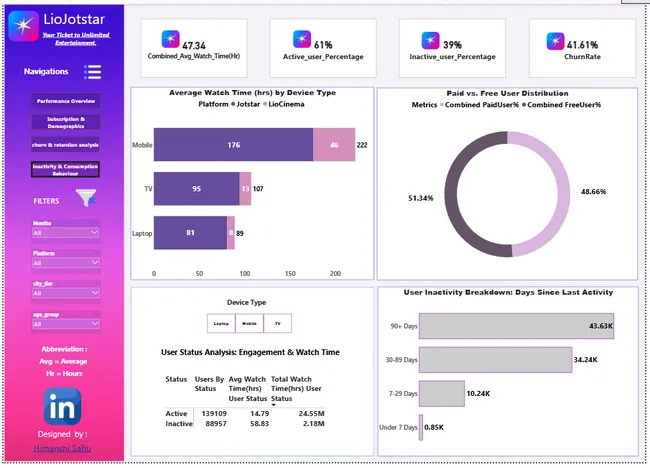Screen dimensions: 650x468
Task: Open Himanshi Sahu designer link
Action: (x=62, y=448)
